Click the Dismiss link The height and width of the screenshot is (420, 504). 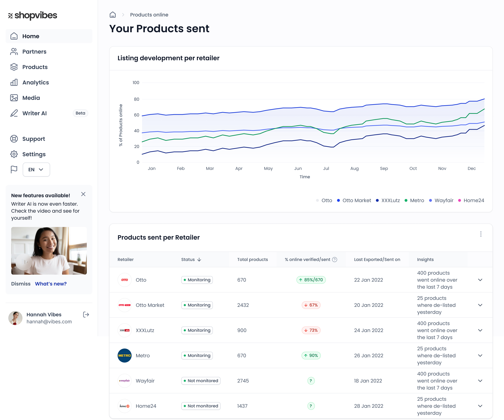tap(21, 284)
